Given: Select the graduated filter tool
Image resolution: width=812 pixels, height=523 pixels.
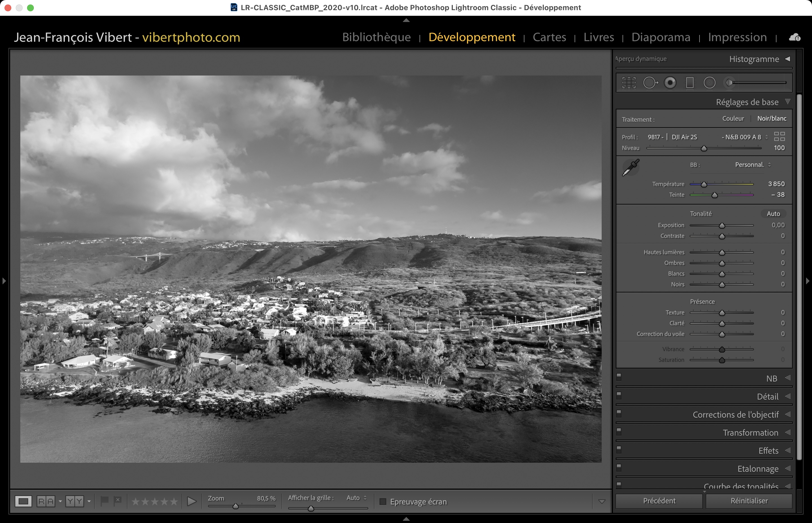Looking at the screenshot, I should click(690, 83).
